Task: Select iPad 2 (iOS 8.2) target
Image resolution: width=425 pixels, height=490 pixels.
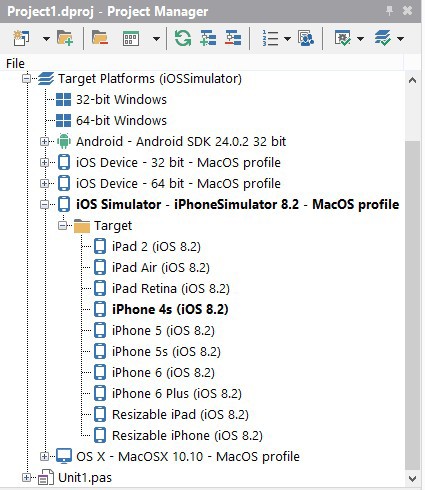Action: tap(156, 247)
